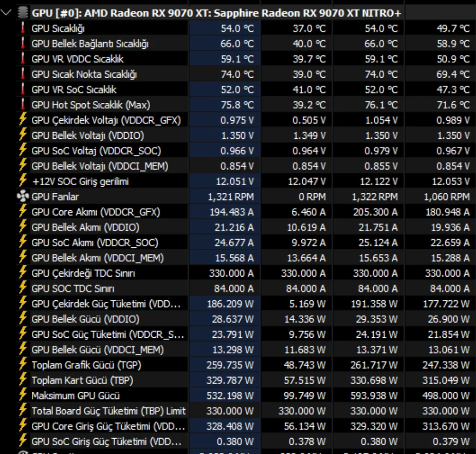Click the average value 49.7 °C
The image size is (476, 454).
click(453, 29)
